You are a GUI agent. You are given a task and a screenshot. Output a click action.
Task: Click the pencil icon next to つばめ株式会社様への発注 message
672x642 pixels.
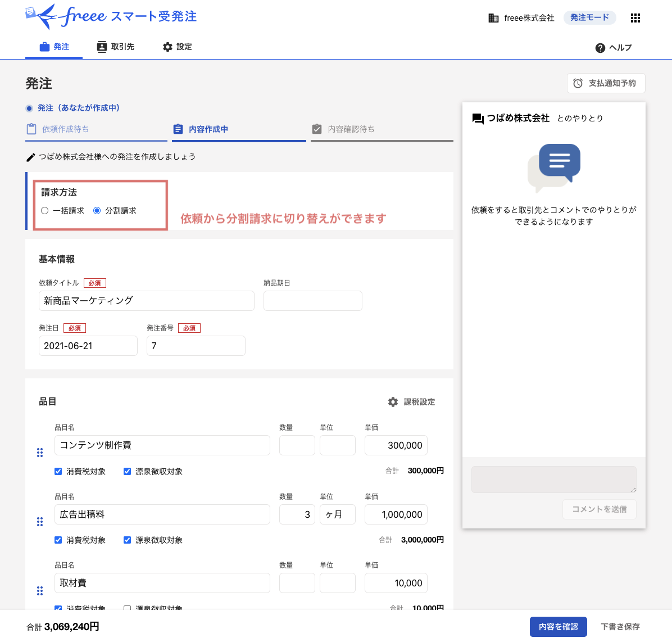(x=30, y=157)
